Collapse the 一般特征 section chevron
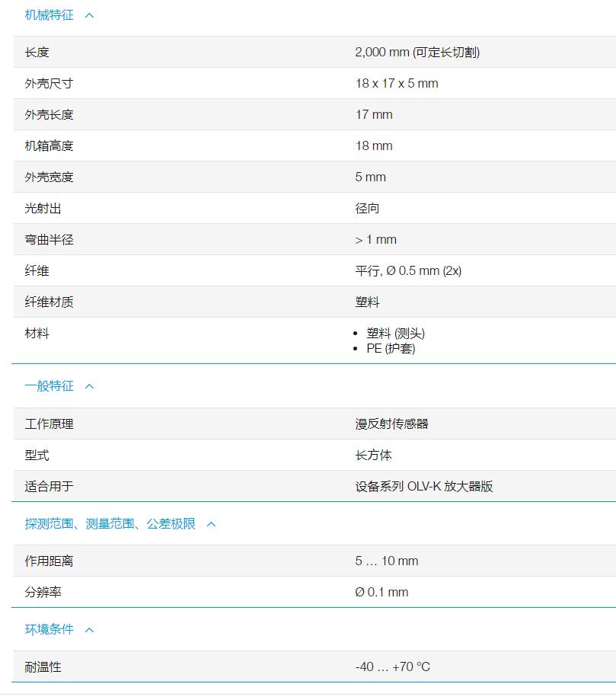Image resolution: width=616 pixels, height=700 pixels. click(88, 386)
